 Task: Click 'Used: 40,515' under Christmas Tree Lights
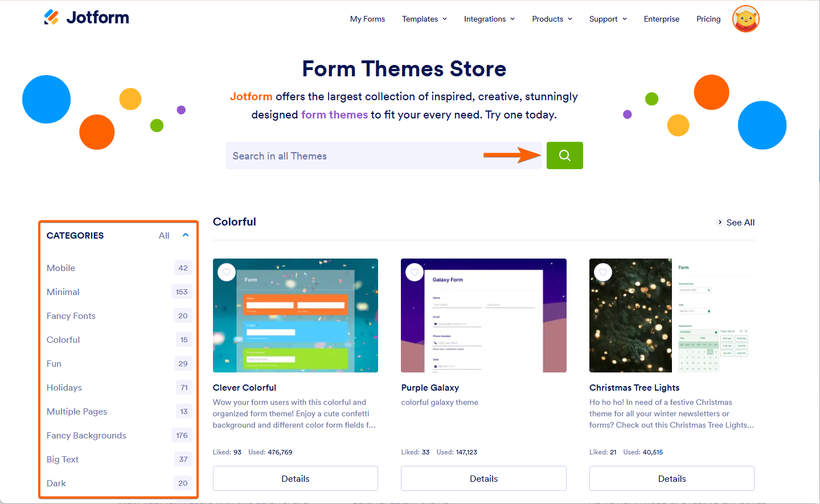tap(643, 452)
